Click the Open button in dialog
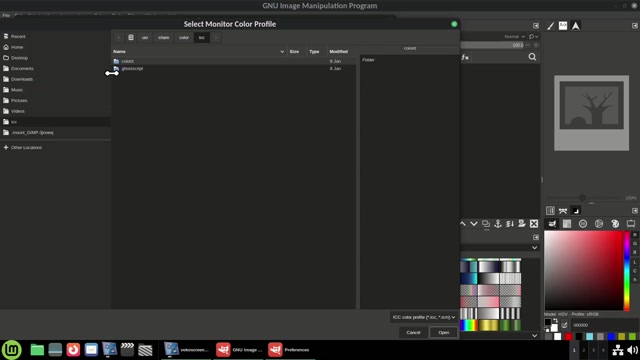This screenshot has height=360, width=640. click(444, 332)
